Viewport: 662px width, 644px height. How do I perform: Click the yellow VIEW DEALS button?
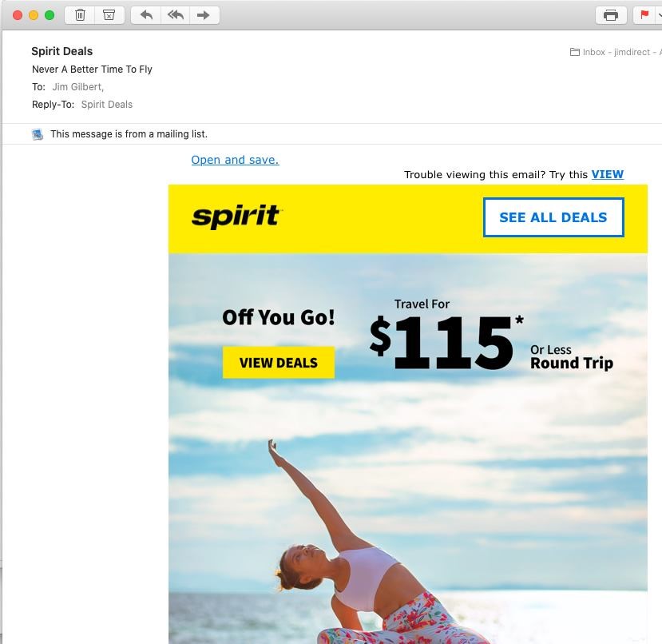click(x=279, y=363)
